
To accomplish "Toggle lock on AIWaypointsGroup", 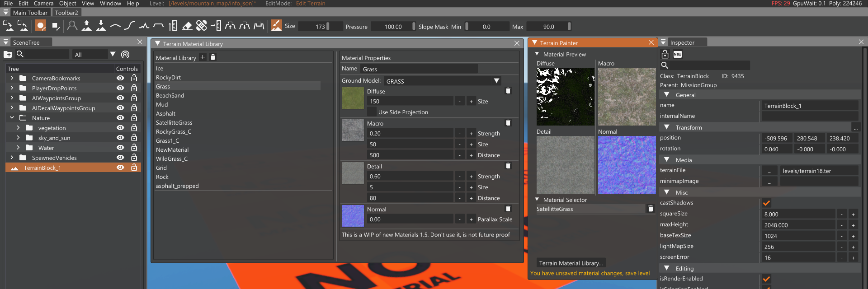I will point(134,98).
